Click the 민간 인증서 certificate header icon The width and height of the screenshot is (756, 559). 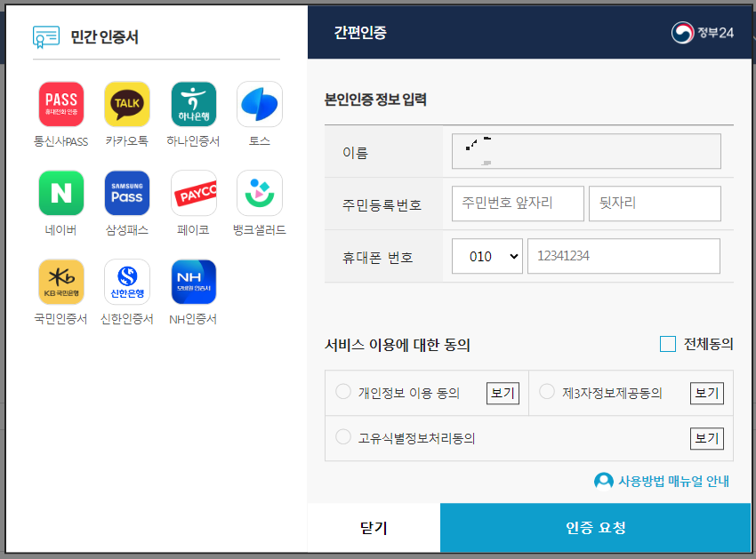[46, 37]
